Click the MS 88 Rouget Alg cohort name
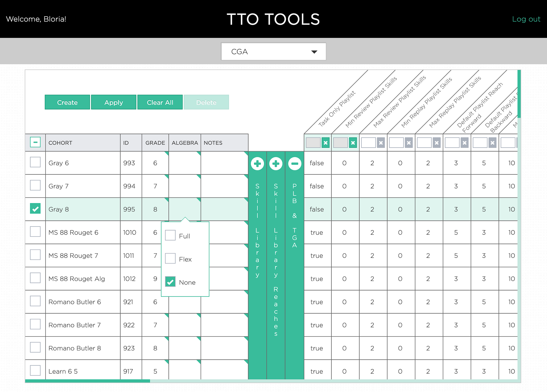 [x=77, y=279]
